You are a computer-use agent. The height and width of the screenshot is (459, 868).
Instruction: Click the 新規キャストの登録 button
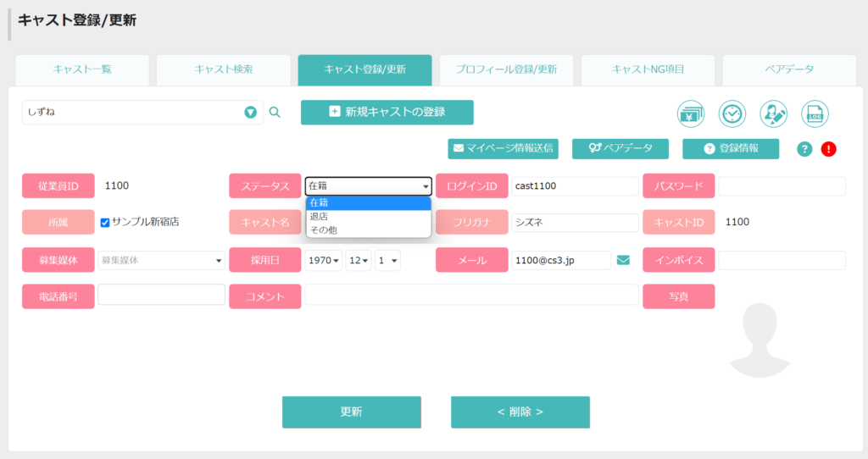pyautogui.click(x=387, y=113)
